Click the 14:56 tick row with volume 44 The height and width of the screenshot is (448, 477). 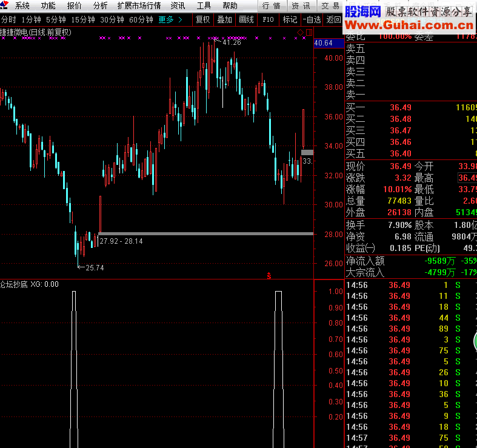412,318
